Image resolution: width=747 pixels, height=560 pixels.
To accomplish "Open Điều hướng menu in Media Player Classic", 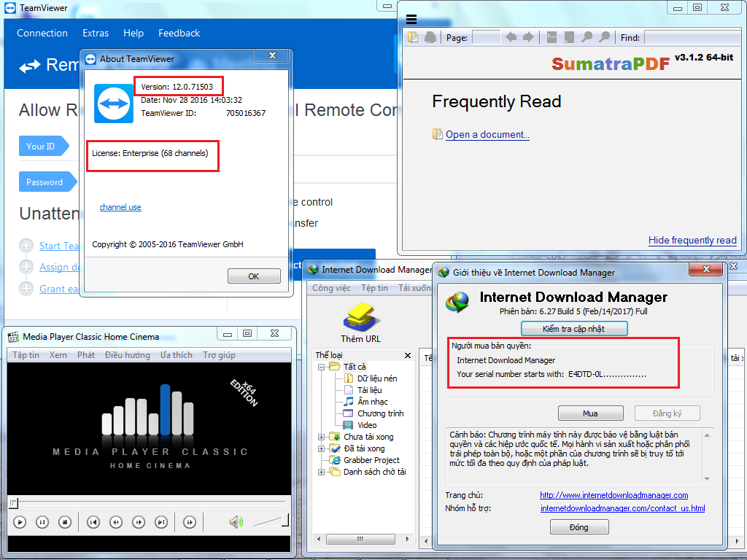I will coord(127,355).
